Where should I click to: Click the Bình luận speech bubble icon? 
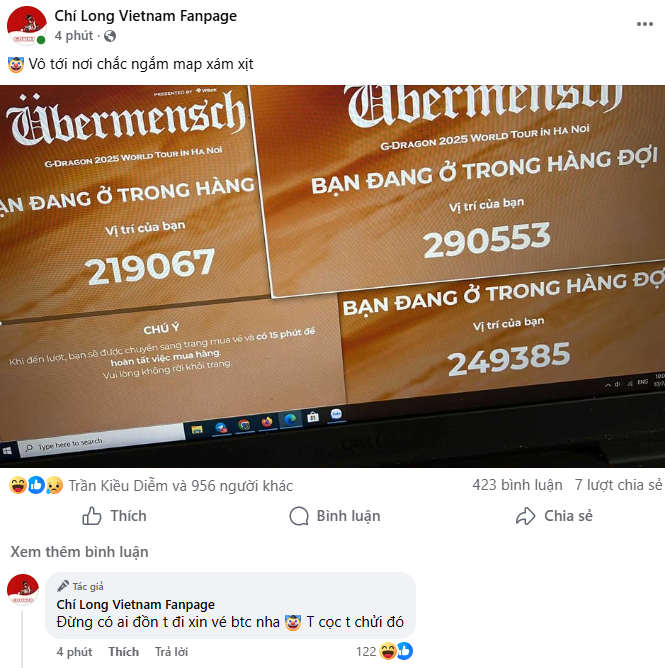[x=299, y=516]
